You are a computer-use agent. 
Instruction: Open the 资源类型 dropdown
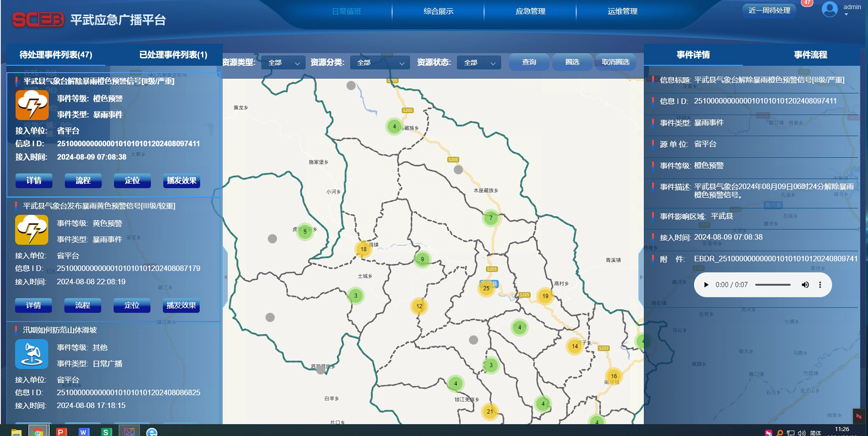pyautogui.click(x=283, y=62)
